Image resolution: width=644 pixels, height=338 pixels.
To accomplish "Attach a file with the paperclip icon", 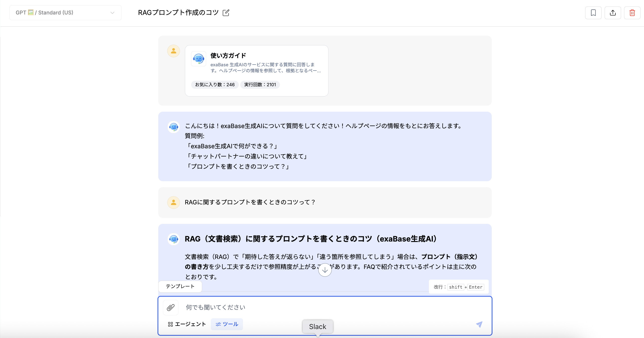I will tap(171, 308).
